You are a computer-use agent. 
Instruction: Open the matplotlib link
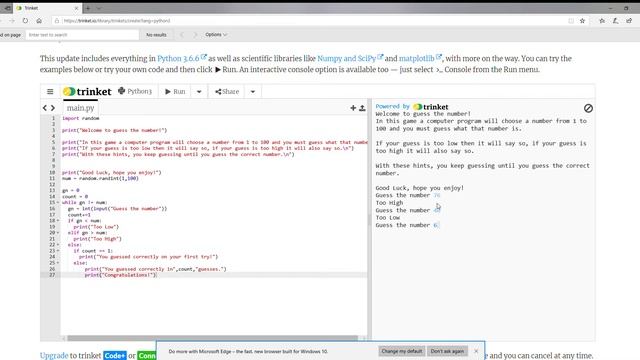tap(420, 58)
